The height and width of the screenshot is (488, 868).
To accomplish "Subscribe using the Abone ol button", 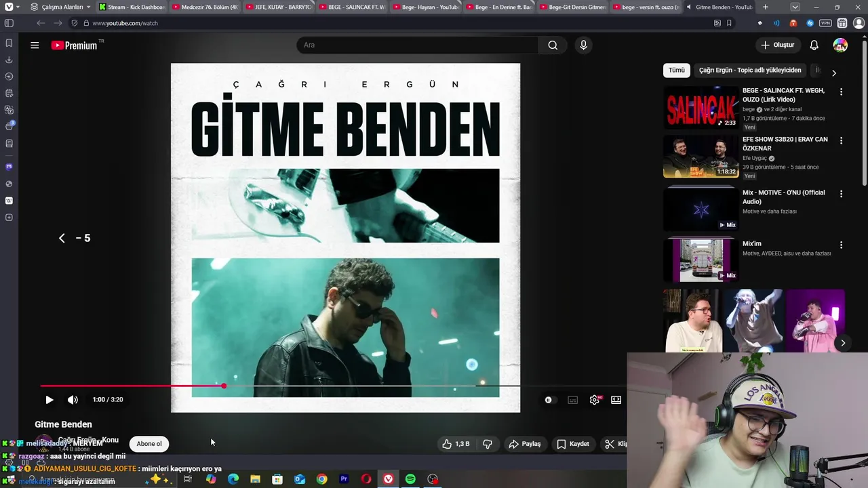I will pos(149,444).
